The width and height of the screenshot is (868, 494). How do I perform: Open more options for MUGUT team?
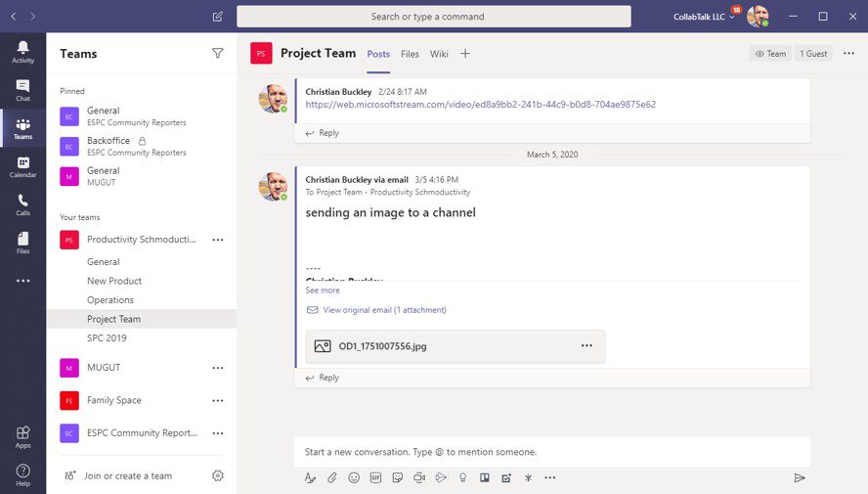point(218,368)
